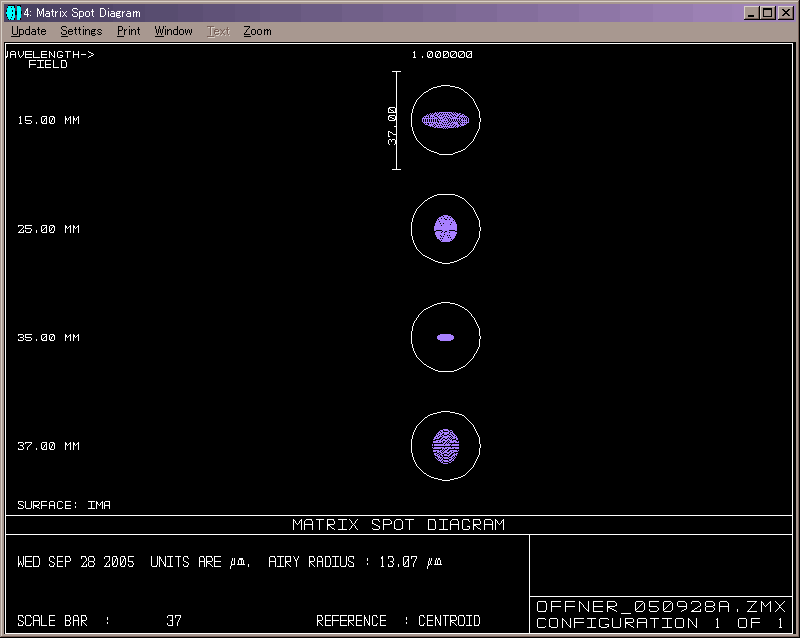Image resolution: width=800 pixels, height=638 pixels.
Task: Click the SCALE BAR : 37 entry
Action: pos(99,621)
